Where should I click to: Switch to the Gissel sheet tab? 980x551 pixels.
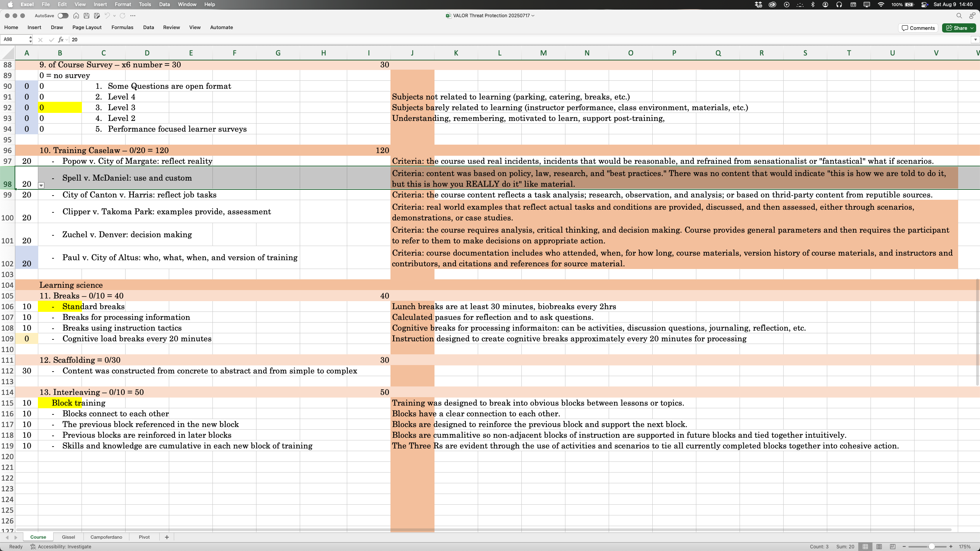click(x=68, y=537)
